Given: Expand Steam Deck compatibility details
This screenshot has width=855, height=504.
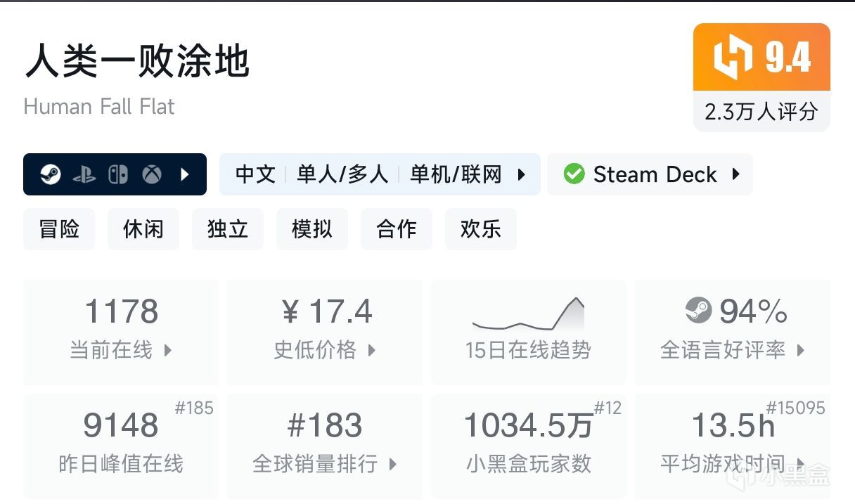Looking at the screenshot, I should (x=735, y=174).
